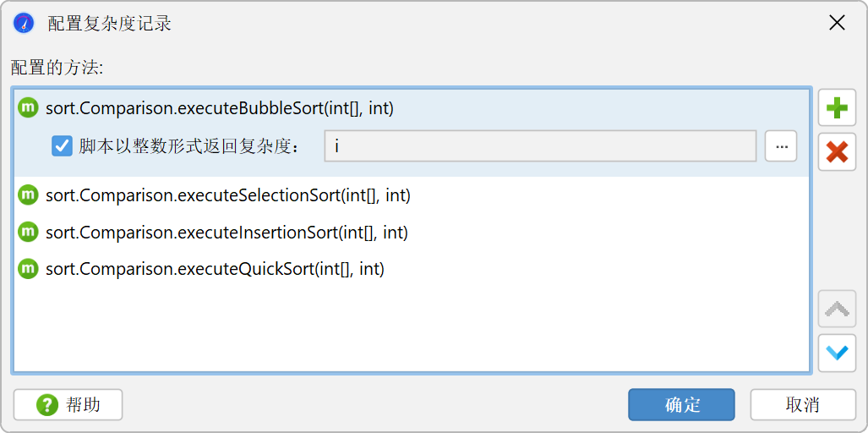This screenshot has height=433, width=868.
Task: Open script editor with the ellipsis button
Action: (781, 146)
